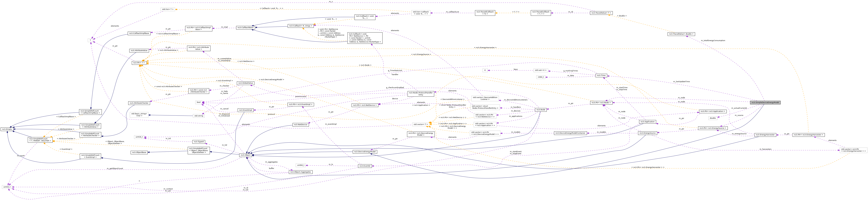Viewport: 868px width, 200px height.
Task: Click the uint16_t type node
Action: coord(139,137)
